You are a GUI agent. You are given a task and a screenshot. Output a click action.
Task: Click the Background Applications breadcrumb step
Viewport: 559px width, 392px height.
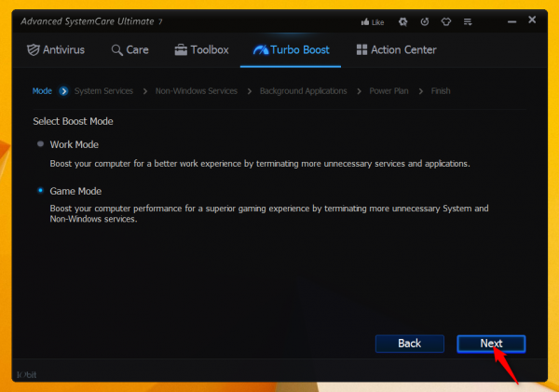[x=304, y=91]
